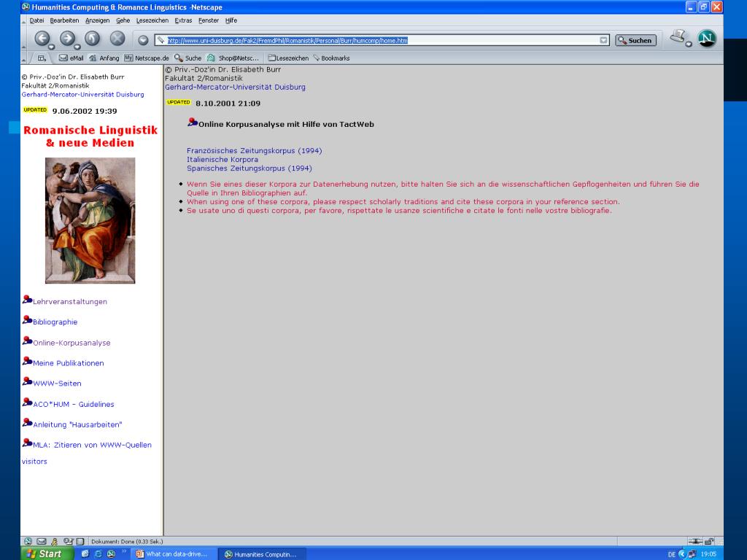
Task: Click the Print icon in toolbar
Action: click(x=678, y=36)
